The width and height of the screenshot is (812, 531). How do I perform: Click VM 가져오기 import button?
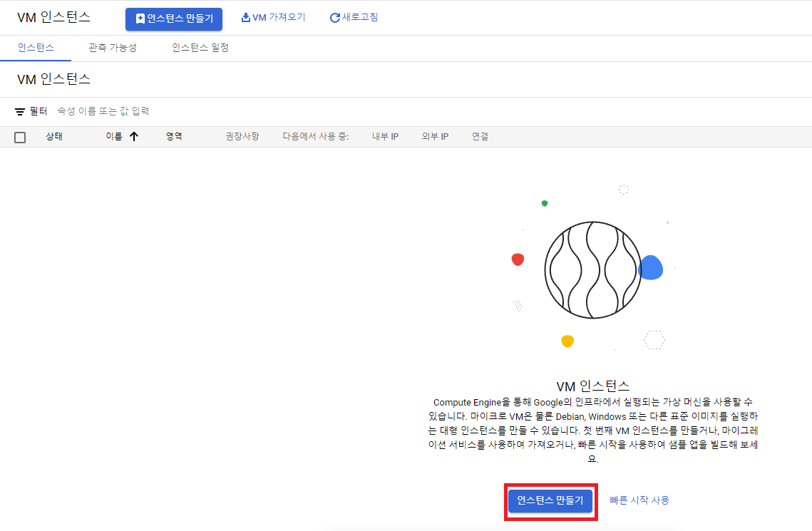pyautogui.click(x=274, y=18)
